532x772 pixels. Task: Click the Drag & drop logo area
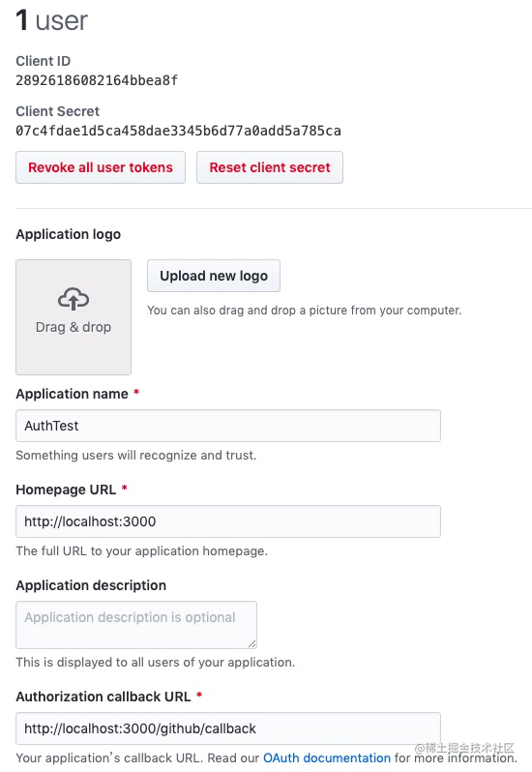74,317
